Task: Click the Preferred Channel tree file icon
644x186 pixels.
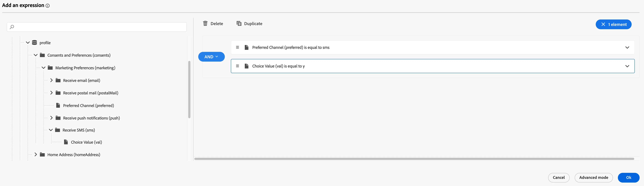Action: click(58, 105)
